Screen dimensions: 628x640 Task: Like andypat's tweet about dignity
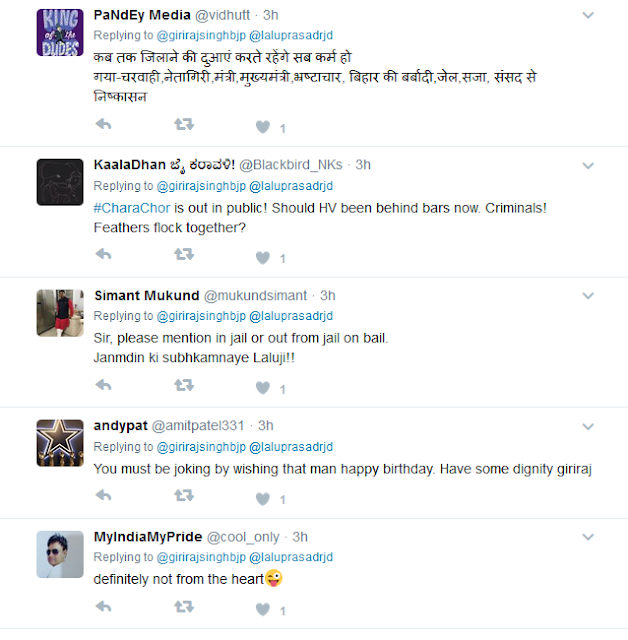[263, 497]
